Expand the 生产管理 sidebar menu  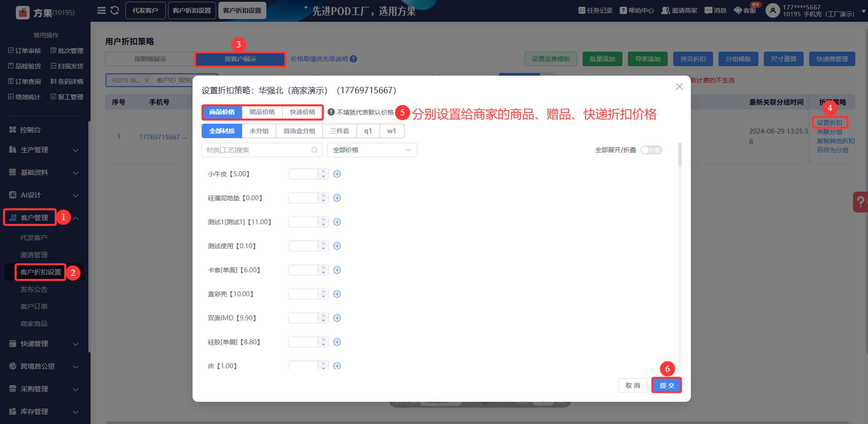pos(44,150)
